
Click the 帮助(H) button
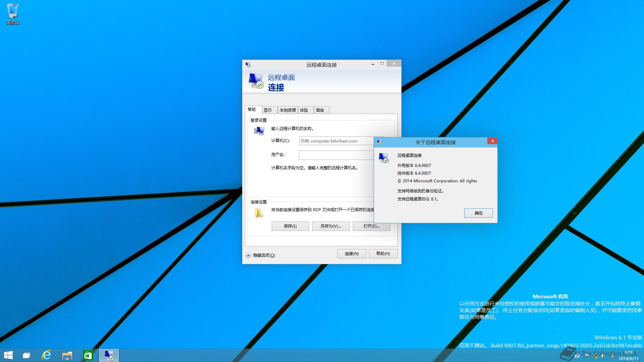tap(383, 254)
